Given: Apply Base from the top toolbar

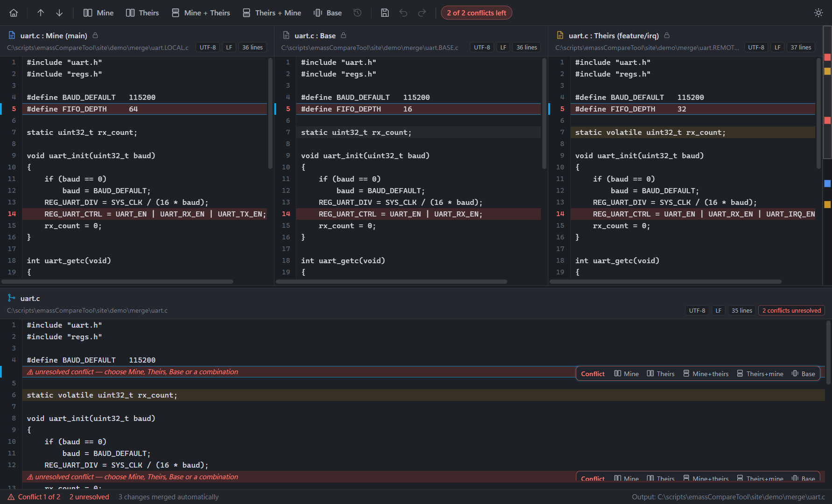Looking at the screenshot, I should pos(328,13).
